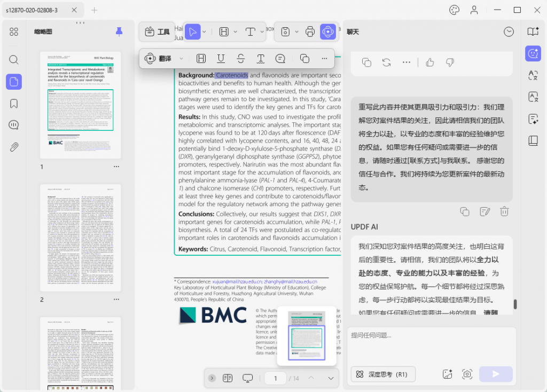Click the 翻译 translate button in floating toolbar

point(158,59)
